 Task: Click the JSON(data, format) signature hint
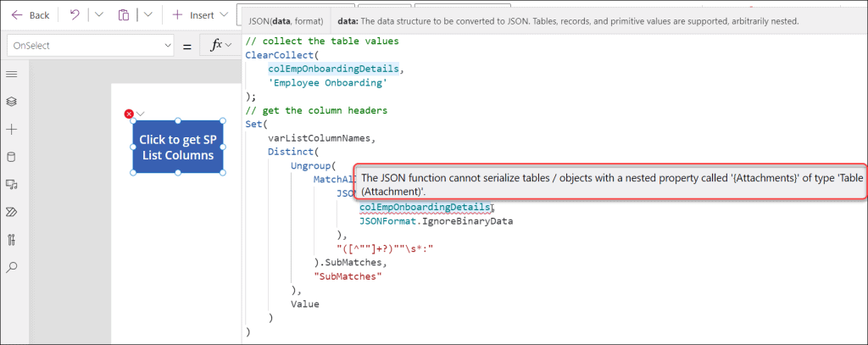(x=287, y=21)
